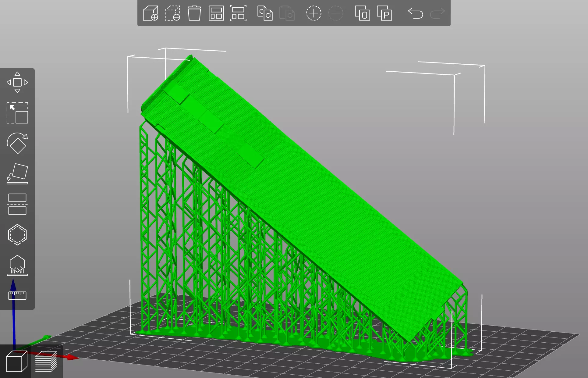Screen dimensions: 588x378
Task: Click the Delete selected icon
Action: pos(172,13)
